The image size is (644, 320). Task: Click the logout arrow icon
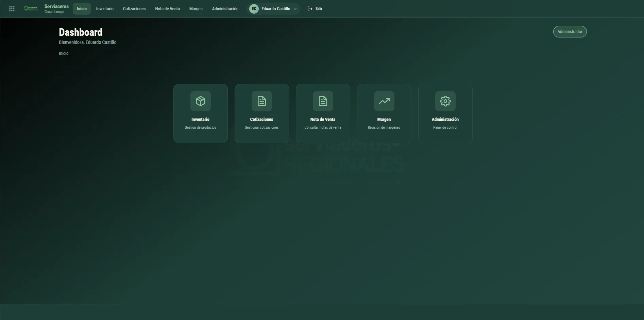[x=310, y=9]
